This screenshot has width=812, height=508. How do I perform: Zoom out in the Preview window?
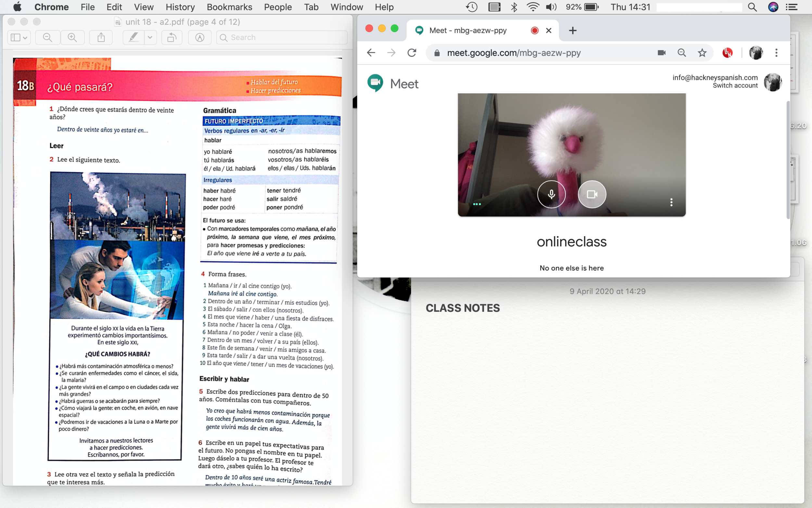(48, 37)
